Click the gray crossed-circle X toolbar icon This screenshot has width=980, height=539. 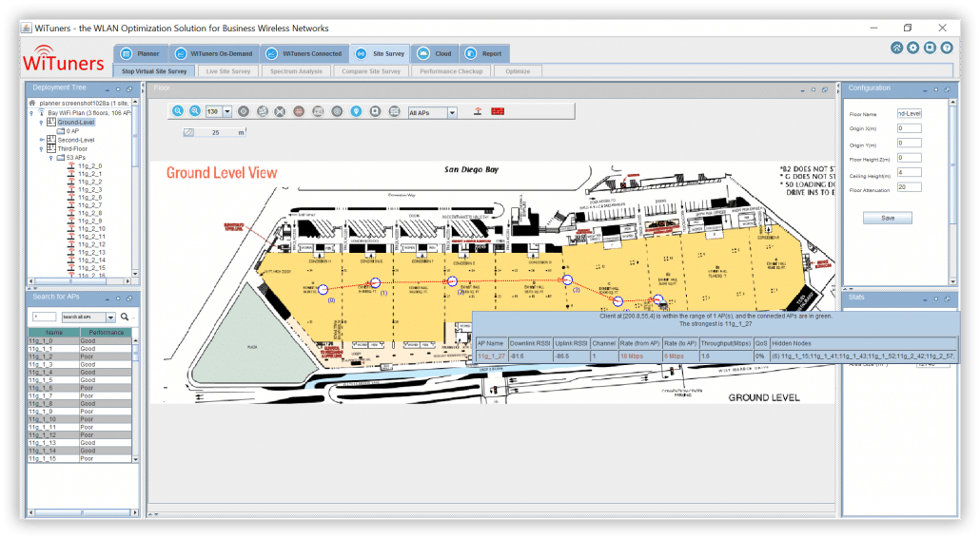coord(280,111)
